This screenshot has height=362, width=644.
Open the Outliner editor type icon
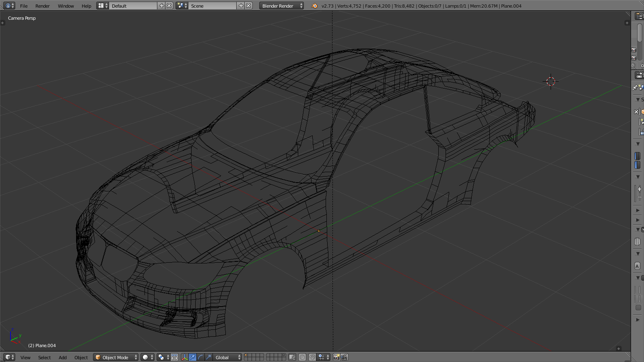click(639, 16)
